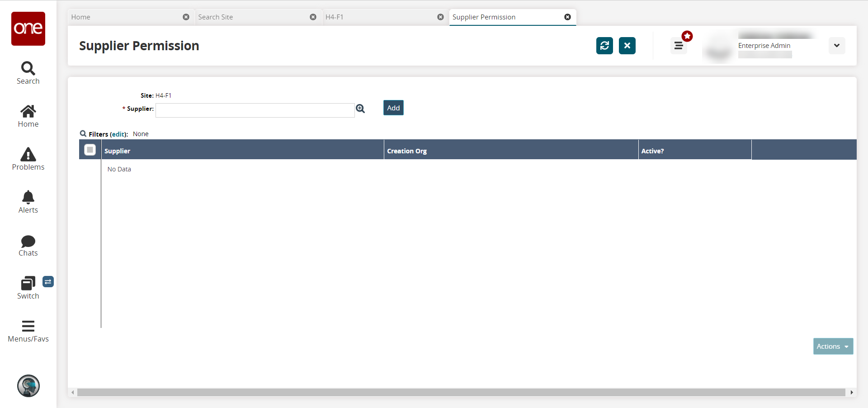This screenshot has width=868, height=408.
Task: Open the Actions dropdown
Action: 833,346
